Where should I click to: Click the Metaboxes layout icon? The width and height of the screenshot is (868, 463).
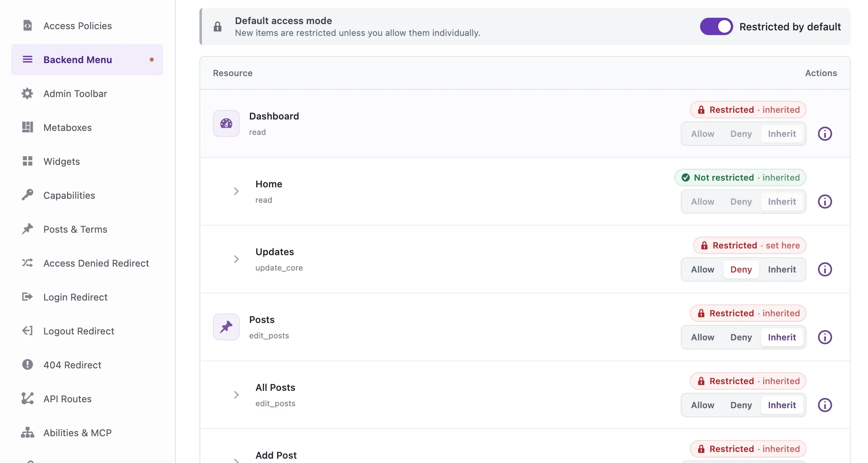pos(27,127)
